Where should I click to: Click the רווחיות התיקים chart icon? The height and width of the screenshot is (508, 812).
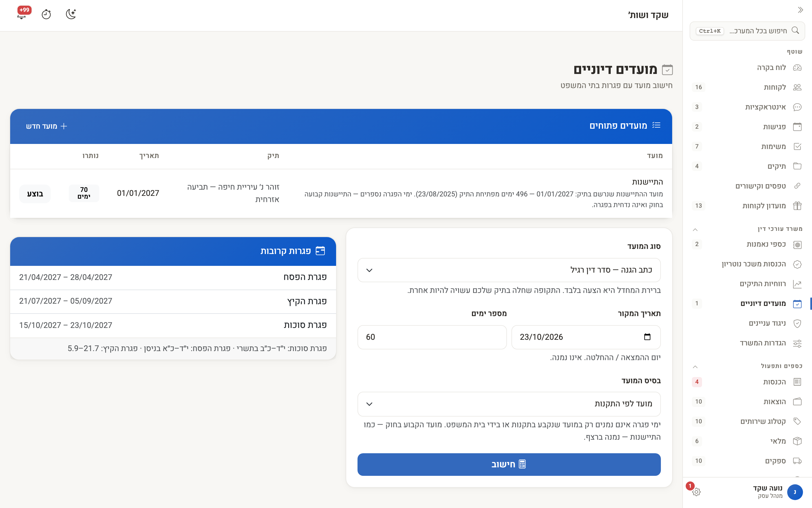coord(797,284)
